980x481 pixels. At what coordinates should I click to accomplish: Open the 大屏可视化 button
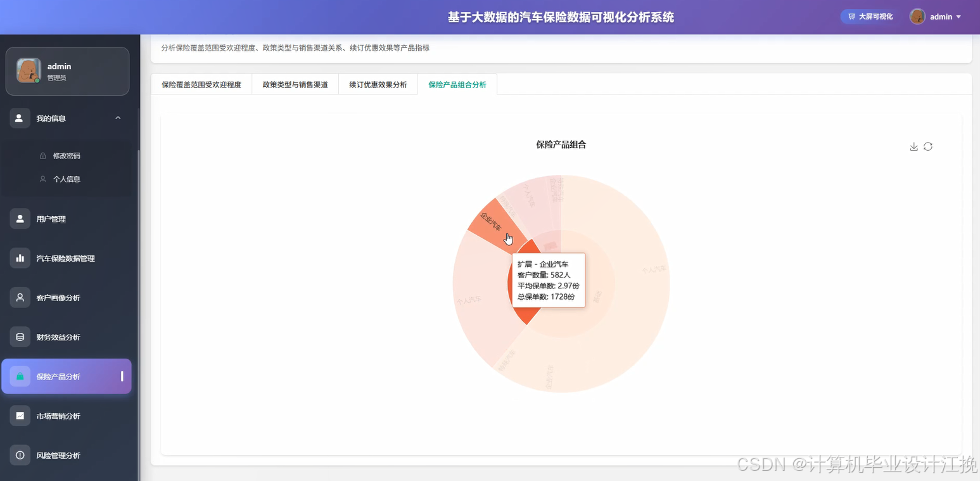click(x=870, y=16)
